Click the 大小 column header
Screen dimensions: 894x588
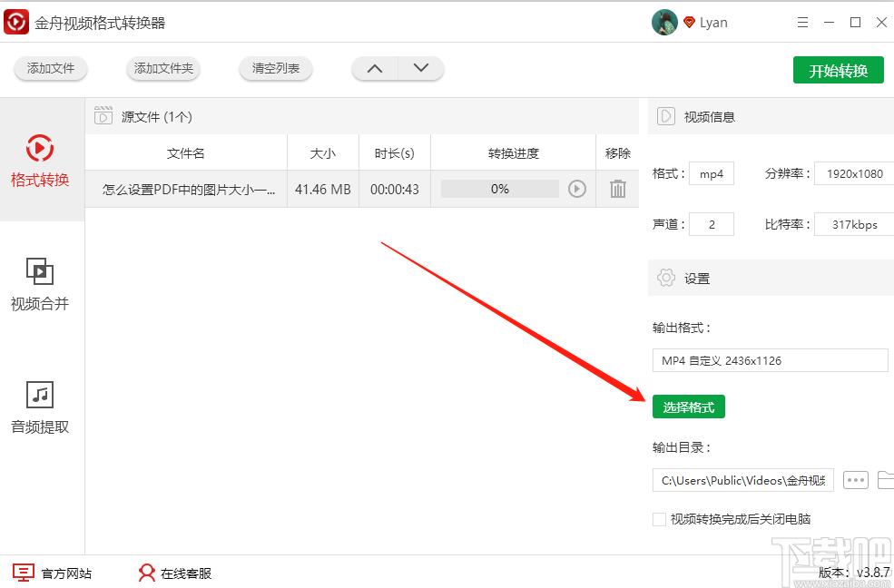pos(323,153)
